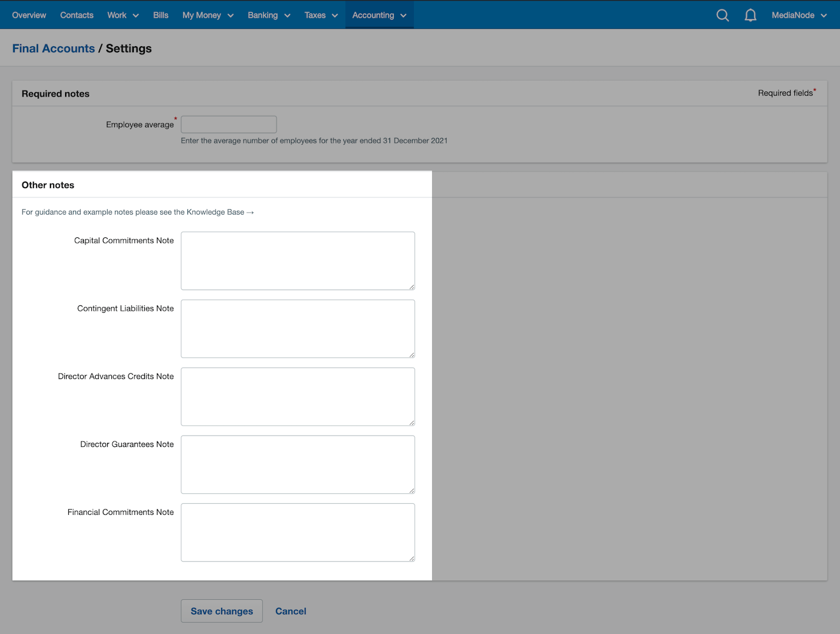Go to the Overview menu item

tap(29, 15)
